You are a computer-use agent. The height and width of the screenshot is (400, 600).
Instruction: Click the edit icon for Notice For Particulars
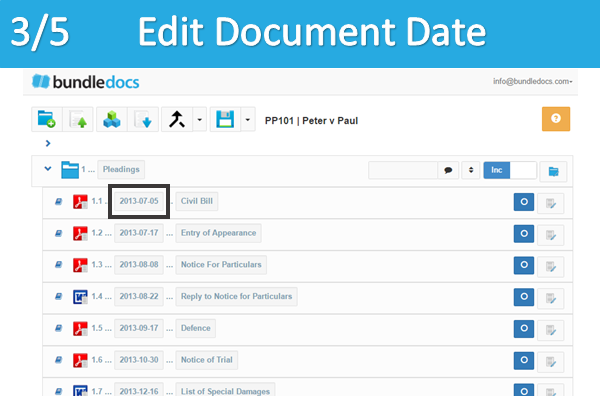tap(551, 267)
